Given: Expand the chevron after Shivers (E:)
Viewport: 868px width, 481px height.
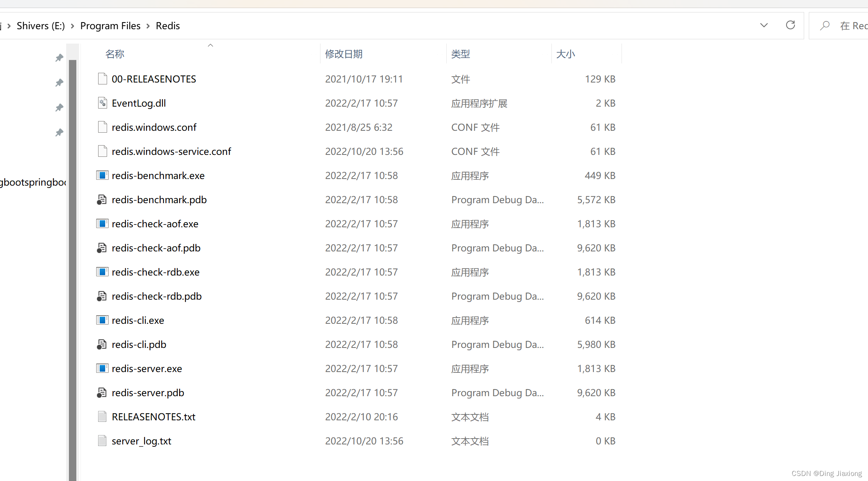Looking at the screenshot, I should click(72, 26).
